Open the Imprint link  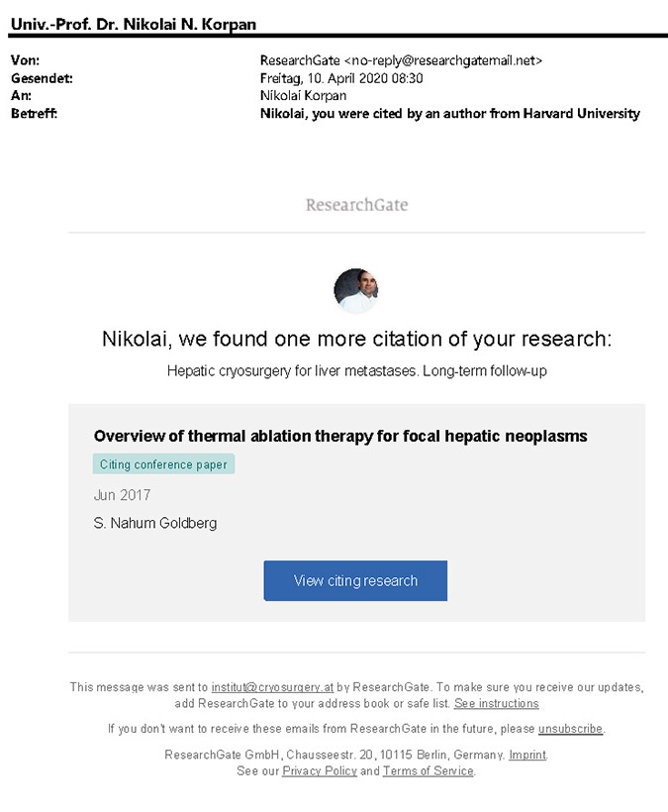point(527,755)
